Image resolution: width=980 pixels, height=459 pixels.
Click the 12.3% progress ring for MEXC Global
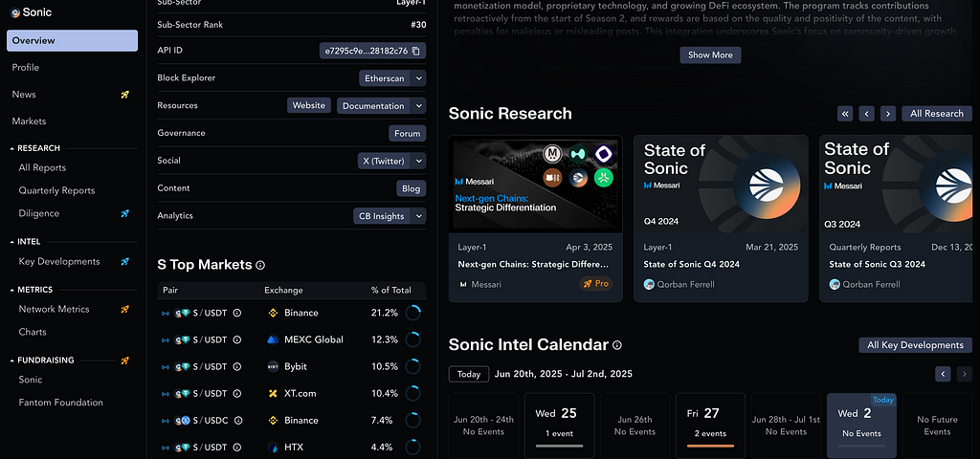pos(412,339)
